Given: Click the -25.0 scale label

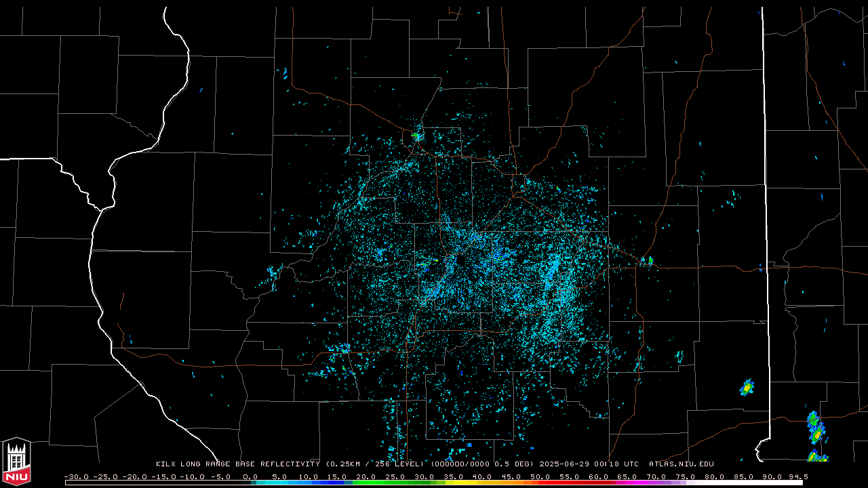Looking at the screenshot, I should pos(105,477).
